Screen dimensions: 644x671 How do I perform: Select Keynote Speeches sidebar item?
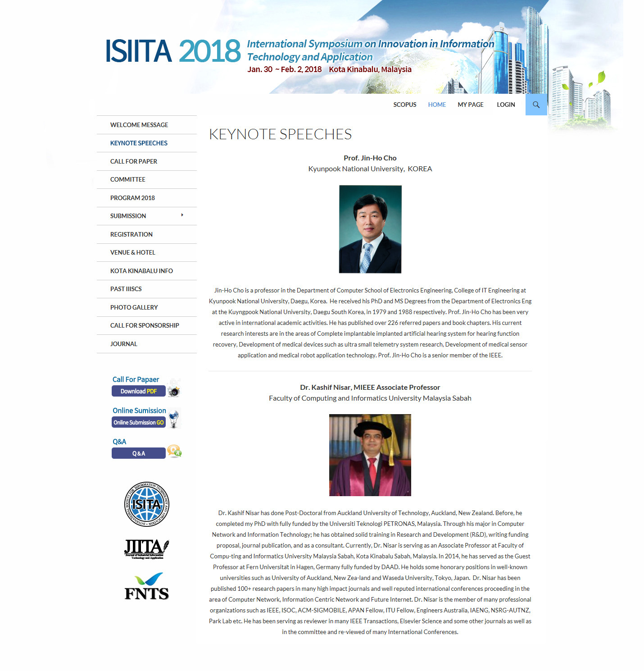click(x=147, y=143)
